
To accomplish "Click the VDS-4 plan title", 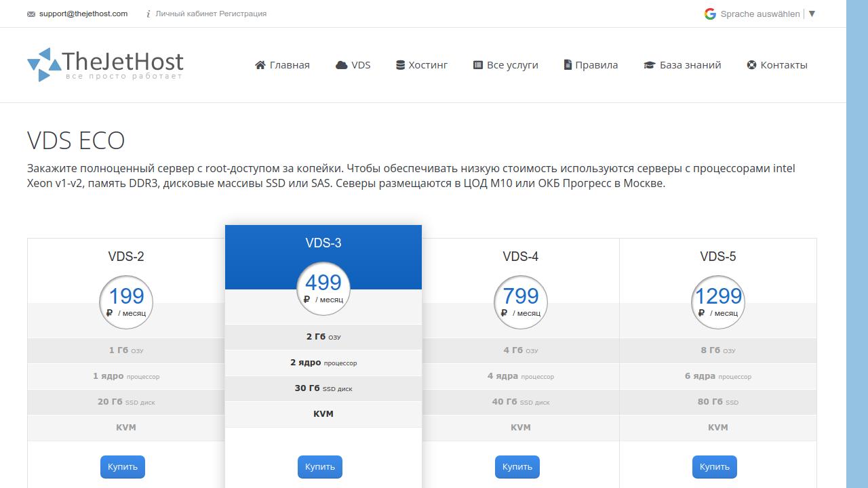I will click(521, 256).
